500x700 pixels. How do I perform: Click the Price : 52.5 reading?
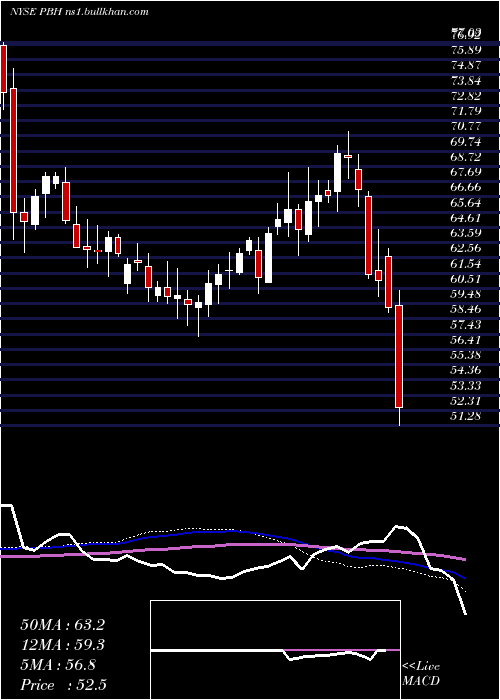pyautogui.click(x=63, y=685)
